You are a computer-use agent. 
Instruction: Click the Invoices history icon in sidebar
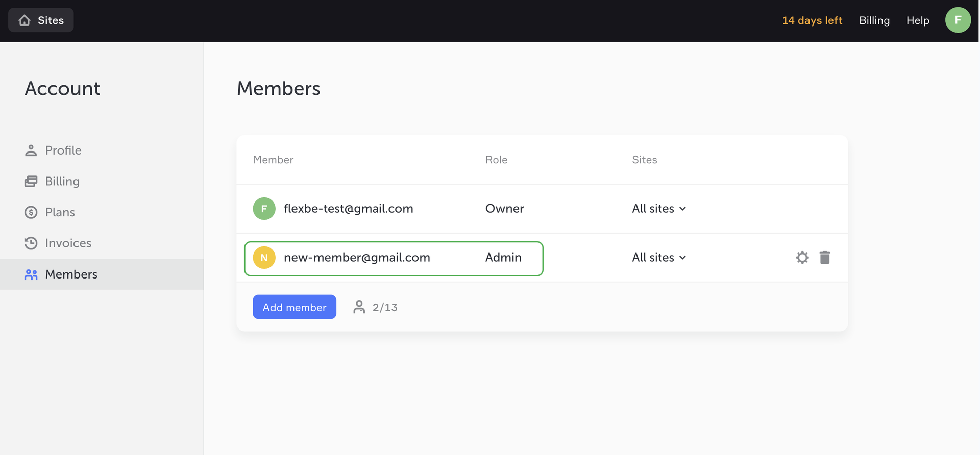pyautogui.click(x=31, y=243)
